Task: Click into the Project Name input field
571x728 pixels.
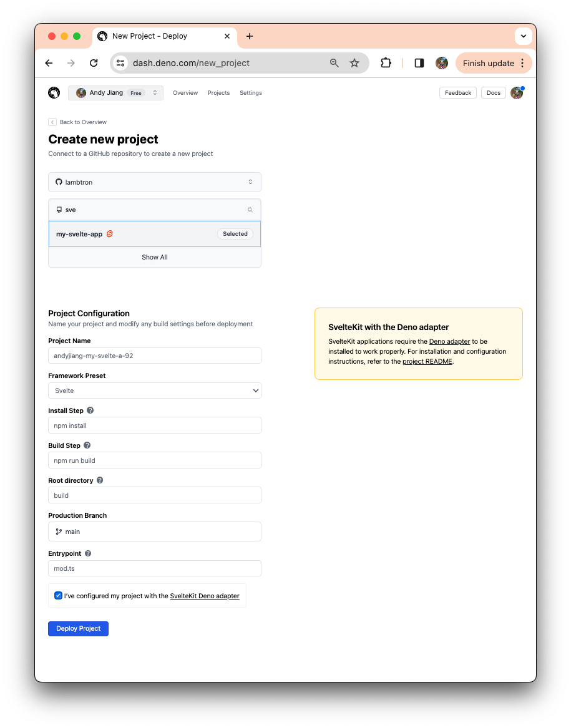Action: click(155, 356)
